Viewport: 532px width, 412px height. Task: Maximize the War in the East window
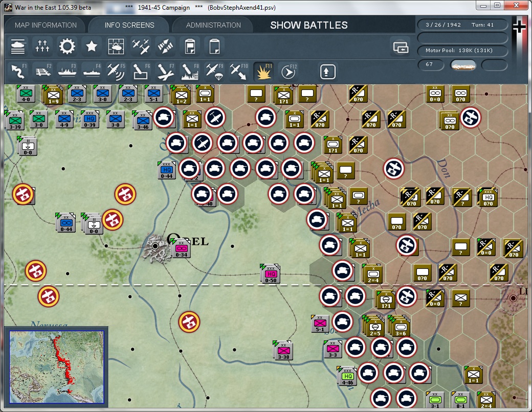point(497,6)
